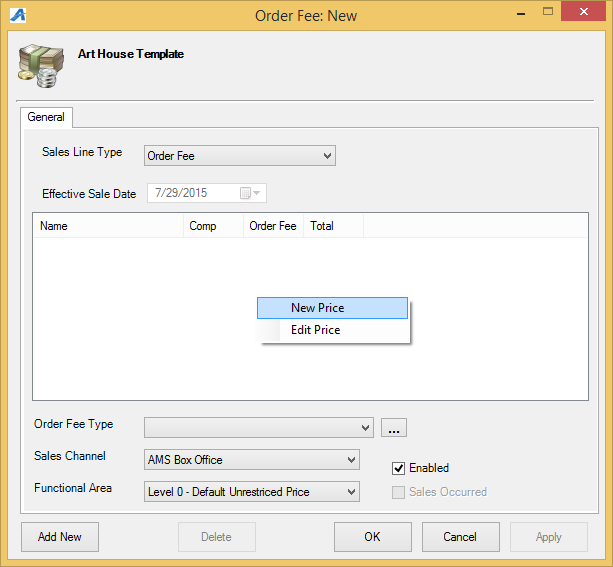Viewport: 613px width, 567px height.
Task: Click the Delete button
Action: click(x=217, y=537)
